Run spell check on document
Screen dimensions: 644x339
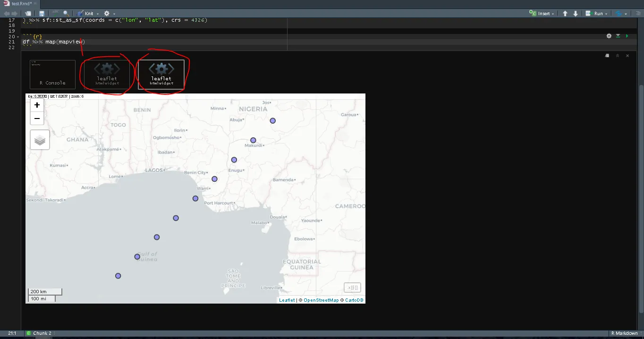[56, 13]
